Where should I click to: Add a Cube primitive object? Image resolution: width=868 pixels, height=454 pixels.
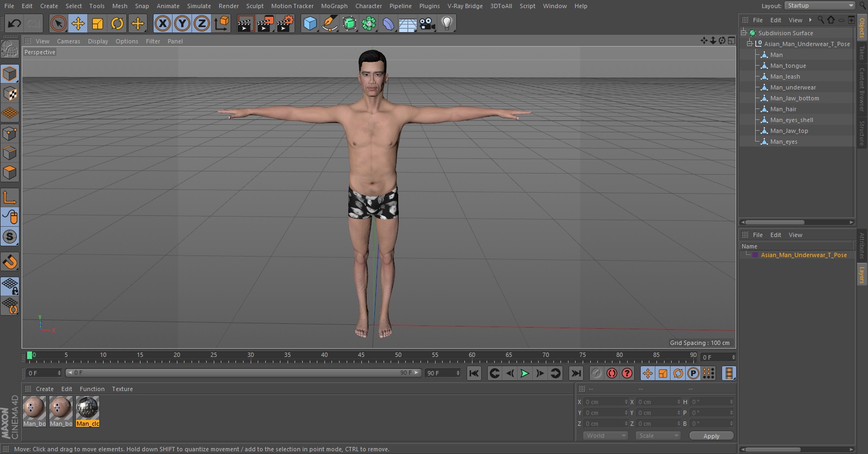(310, 23)
